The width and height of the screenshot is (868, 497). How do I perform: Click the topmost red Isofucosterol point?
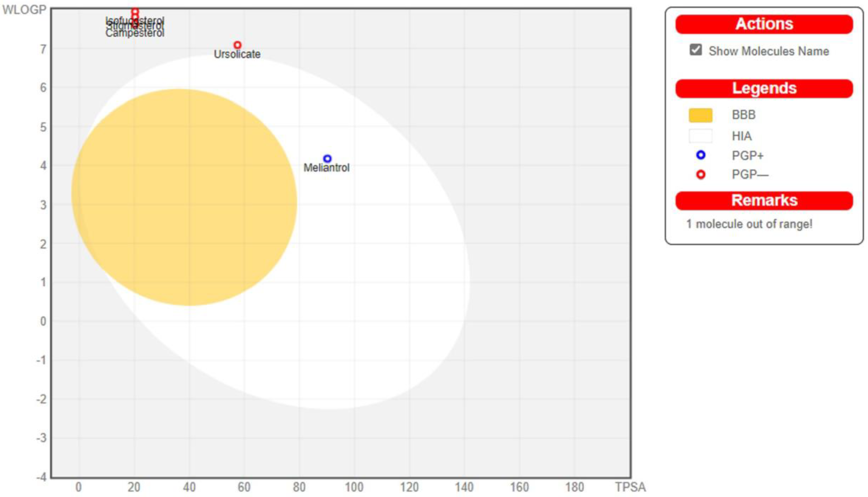(x=135, y=11)
